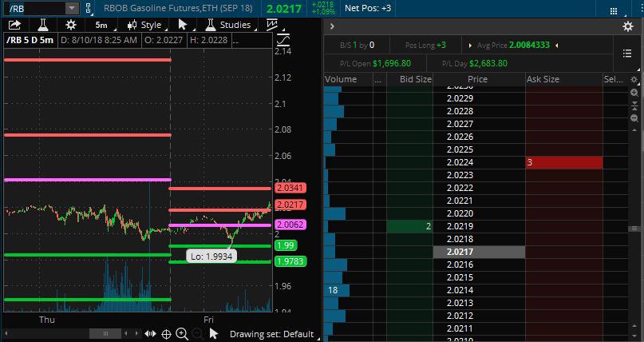The width and height of the screenshot is (644, 342).
Task: Open the Style dropdown menu
Action: pyautogui.click(x=144, y=25)
